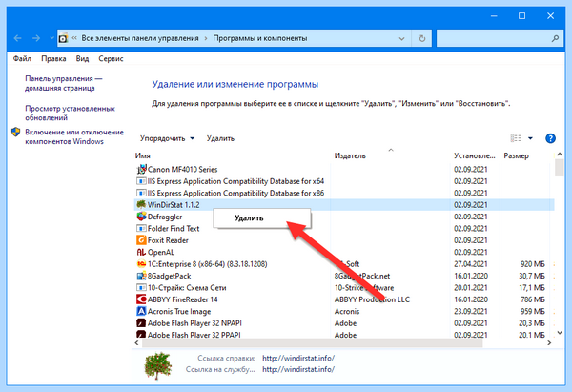Click the Foxit Reader orange icon
The image size is (572, 392).
coord(141,240)
